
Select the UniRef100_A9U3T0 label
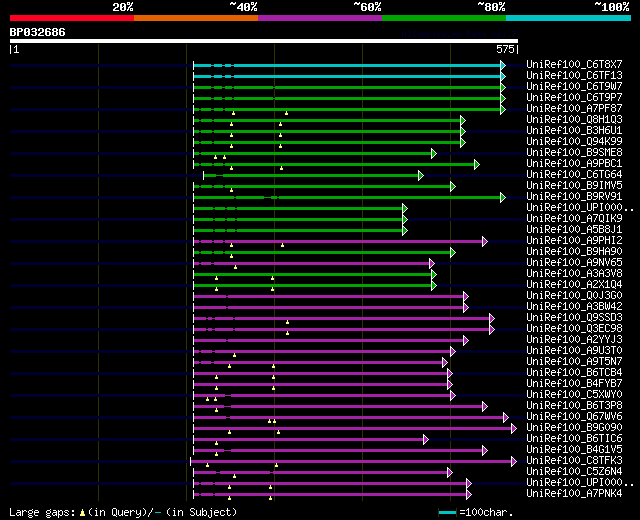coord(574,351)
